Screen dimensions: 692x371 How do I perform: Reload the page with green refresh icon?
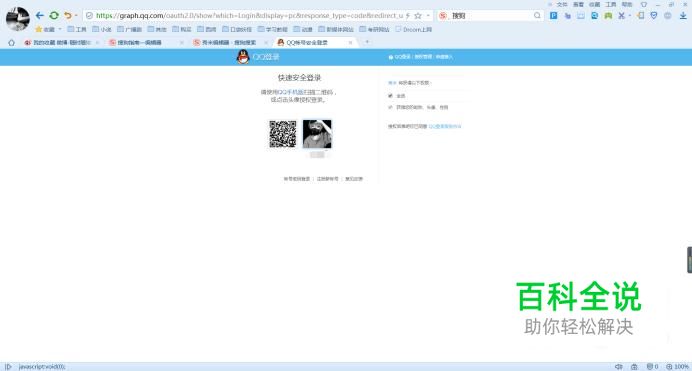[54, 15]
